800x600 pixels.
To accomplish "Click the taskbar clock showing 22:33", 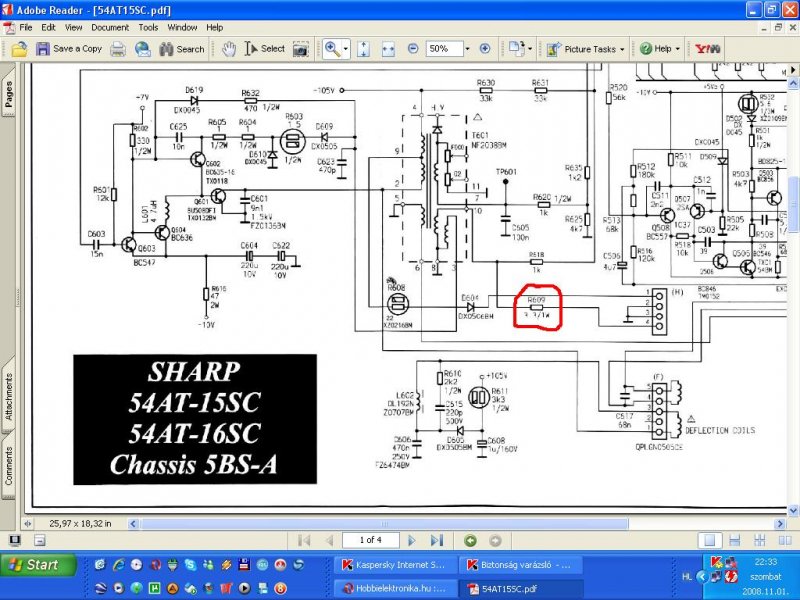I will (x=765, y=562).
